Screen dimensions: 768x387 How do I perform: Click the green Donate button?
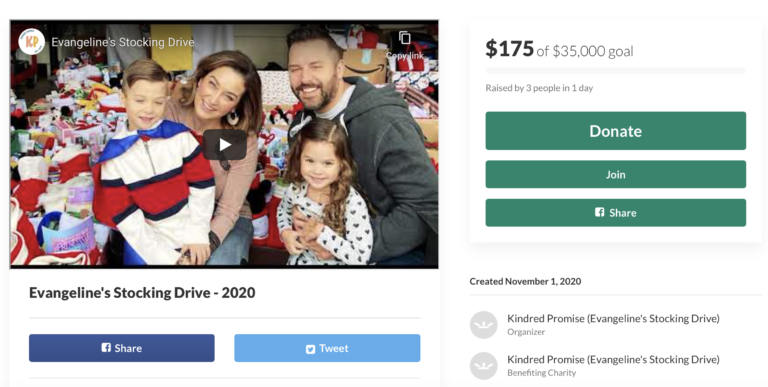[616, 131]
